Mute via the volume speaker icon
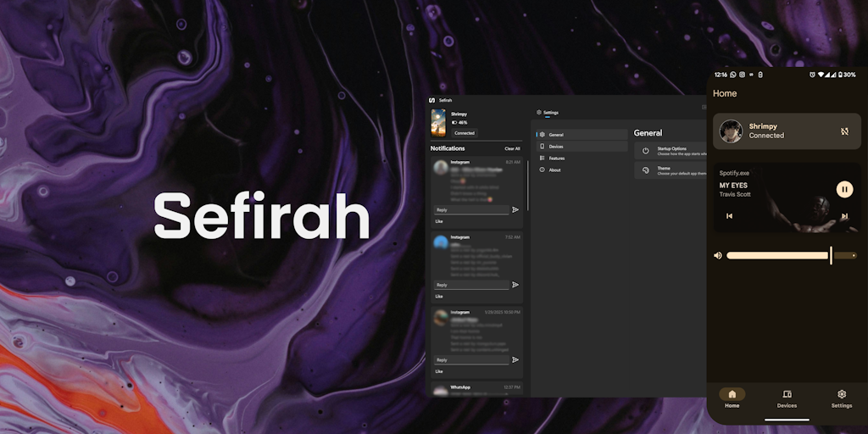The height and width of the screenshot is (434, 868). (x=717, y=256)
